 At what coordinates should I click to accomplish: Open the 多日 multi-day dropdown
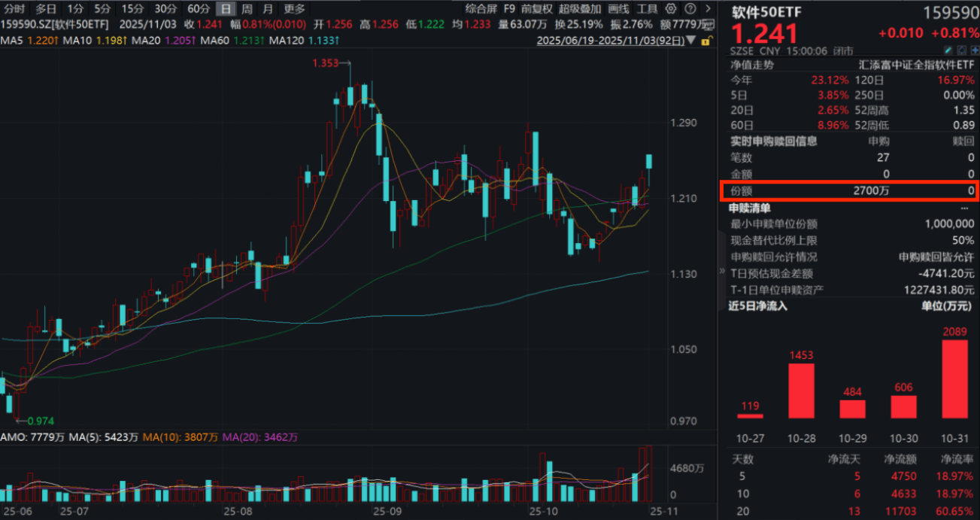(44, 9)
